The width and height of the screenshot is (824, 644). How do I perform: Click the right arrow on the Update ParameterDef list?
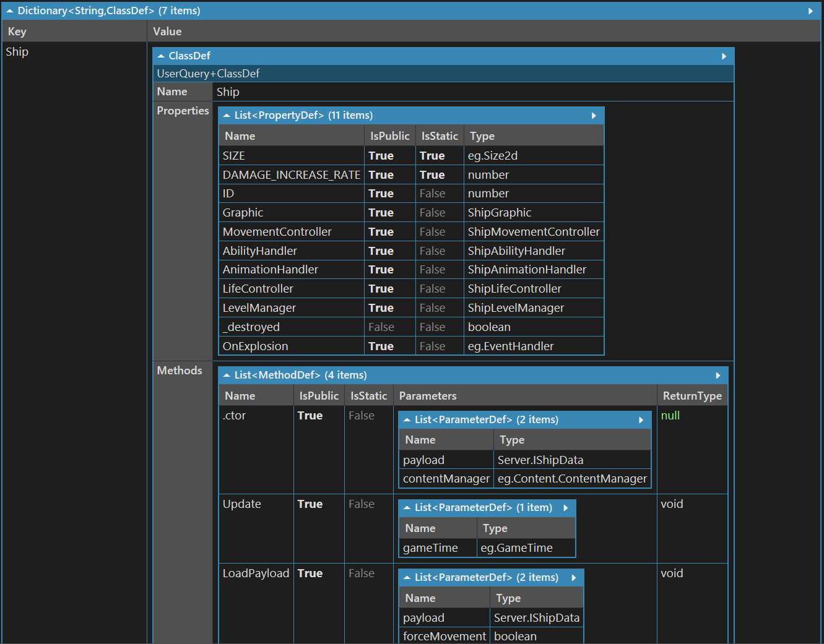566,508
